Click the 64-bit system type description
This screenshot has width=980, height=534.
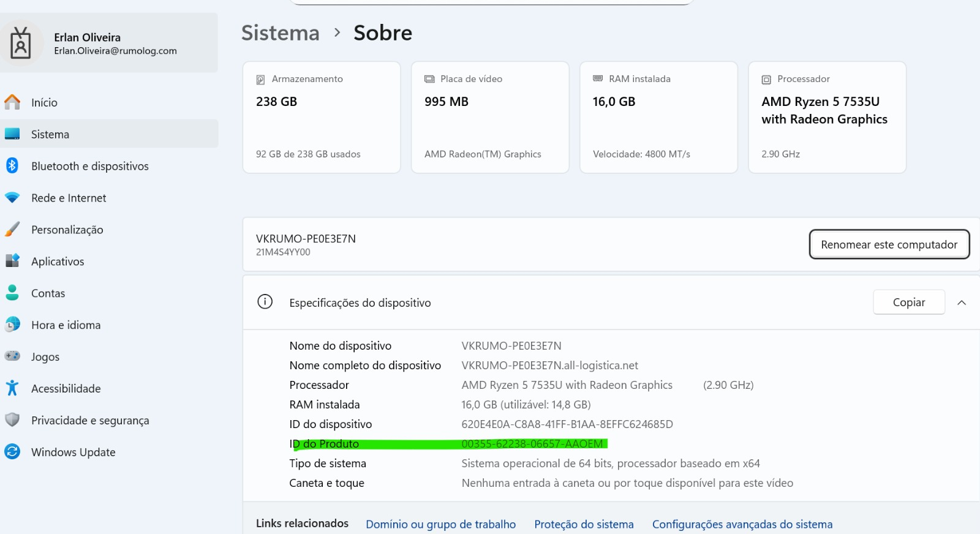(611, 464)
